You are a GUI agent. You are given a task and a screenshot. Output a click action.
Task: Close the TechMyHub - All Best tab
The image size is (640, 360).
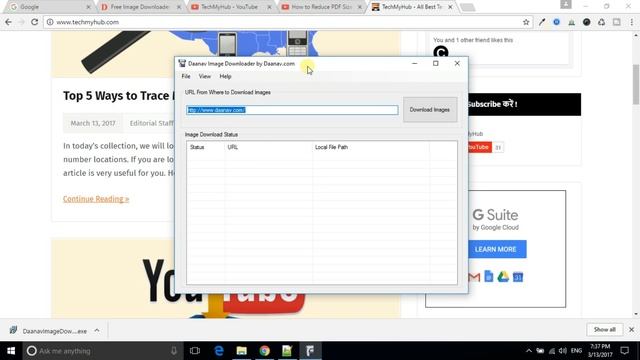click(450, 7)
